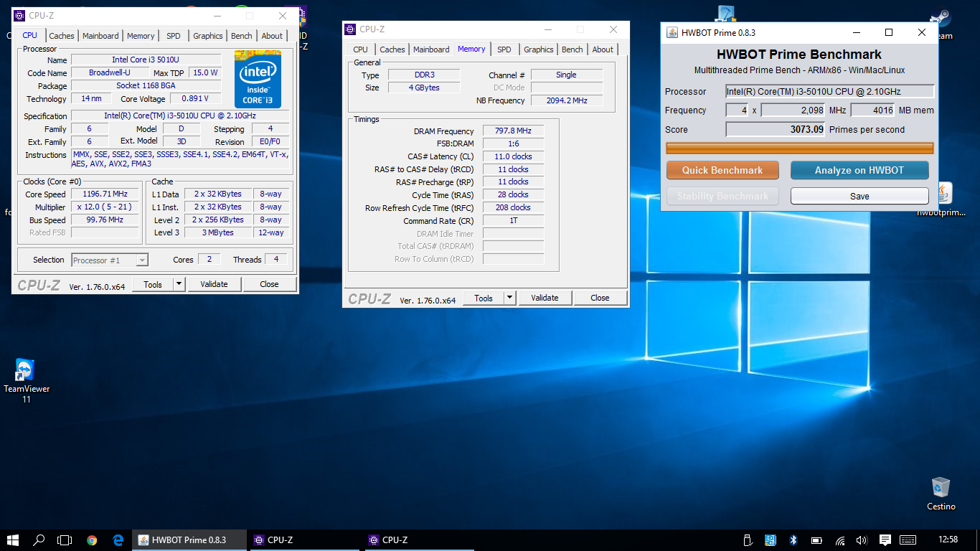Click the title bar icon of the Memory-tab CPU-Z window
The image size is (980, 551).
(x=349, y=29)
